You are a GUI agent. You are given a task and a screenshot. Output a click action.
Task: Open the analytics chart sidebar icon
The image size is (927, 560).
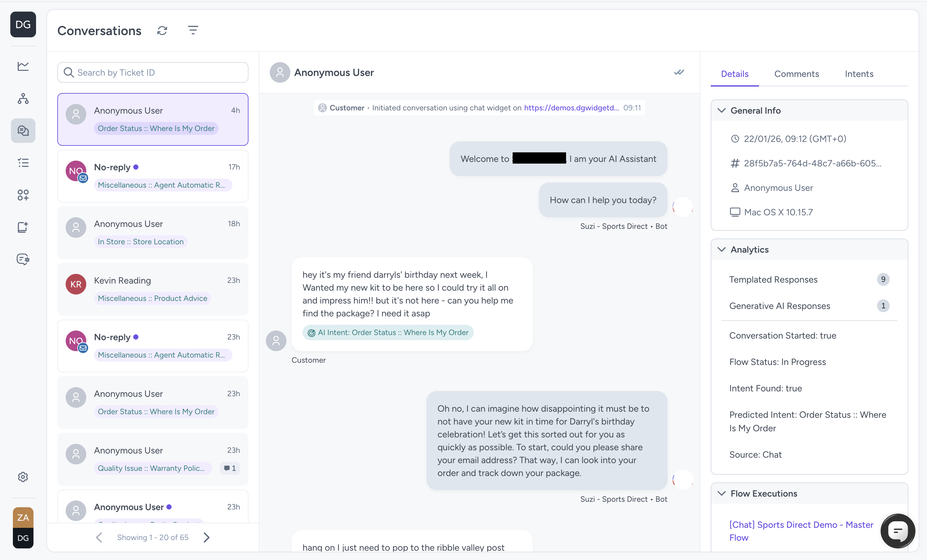coord(23,66)
